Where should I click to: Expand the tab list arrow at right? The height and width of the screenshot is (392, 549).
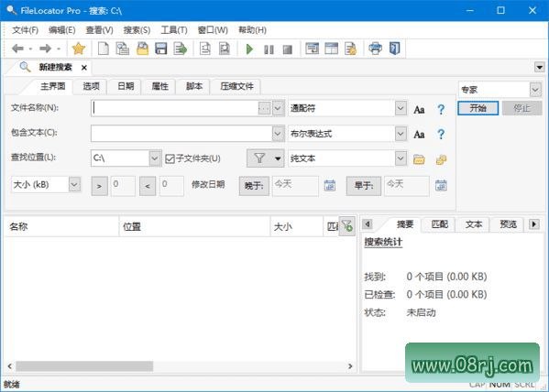[x=539, y=67]
